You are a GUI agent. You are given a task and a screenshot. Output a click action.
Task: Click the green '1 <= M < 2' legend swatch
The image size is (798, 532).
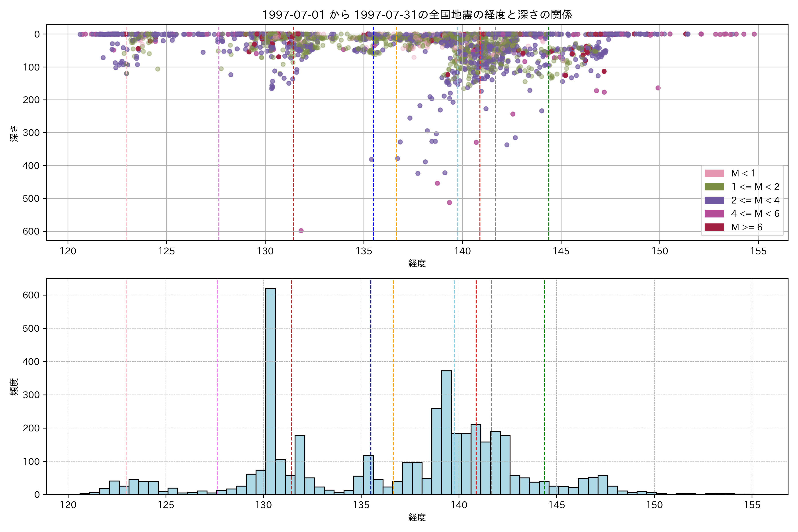coord(714,187)
